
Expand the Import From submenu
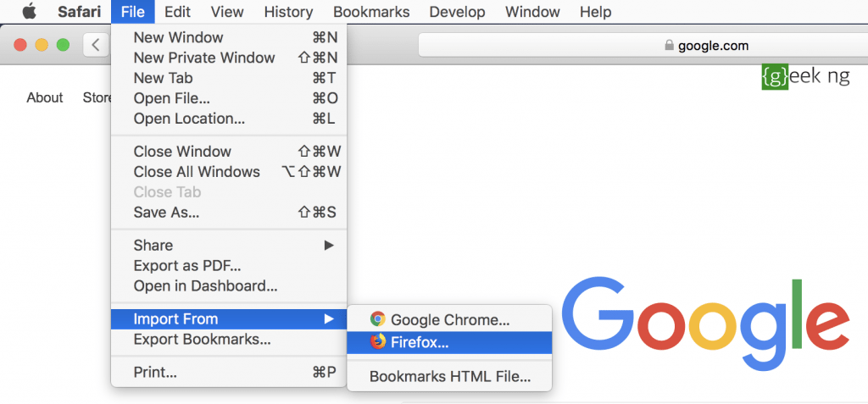click(x=229, y=318)
